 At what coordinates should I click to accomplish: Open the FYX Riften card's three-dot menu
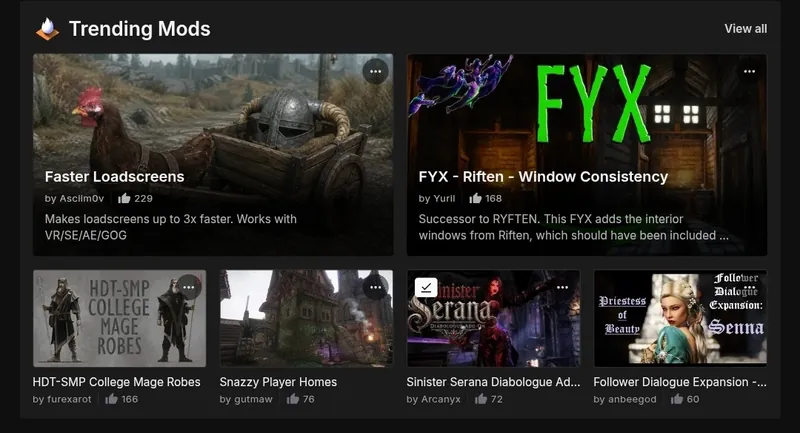749,72
